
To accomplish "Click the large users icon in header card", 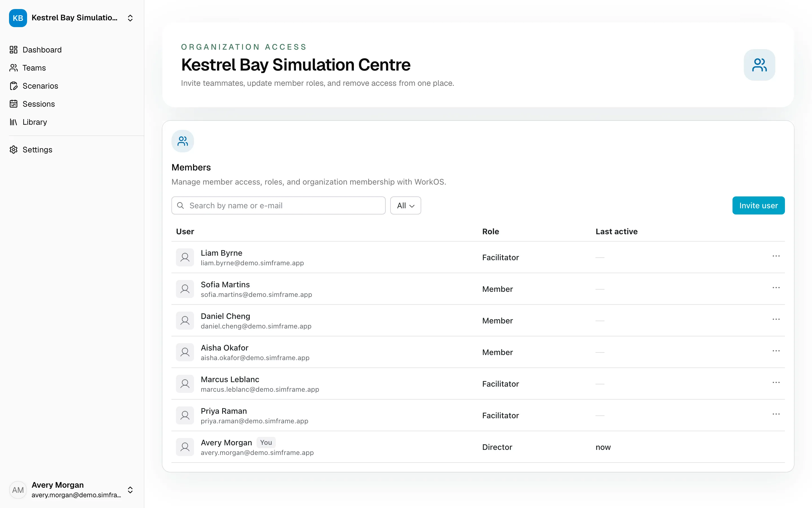I will [759, 65].
